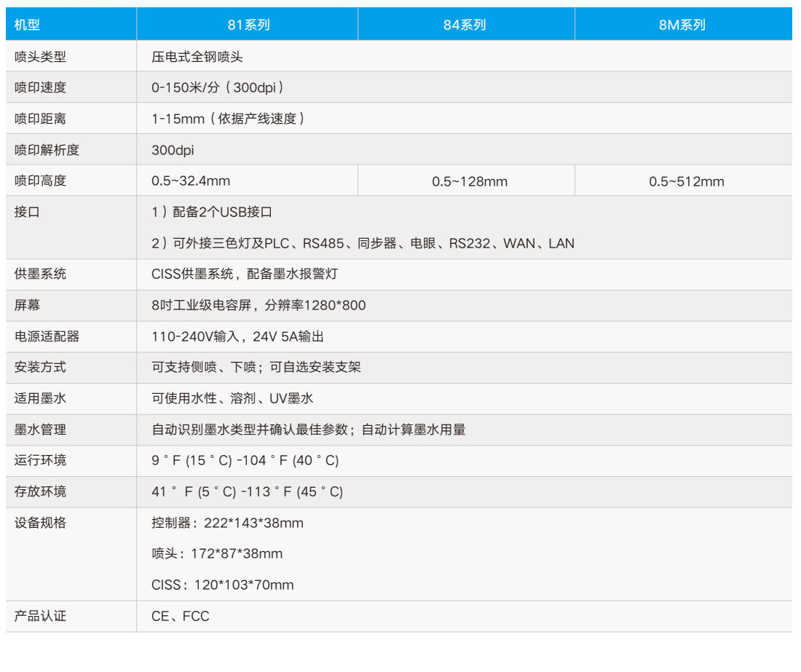The height and width of the screenshot is (672, 801).
Task: Select the 0.5~512mm print height cell
Action: point(687,181)
